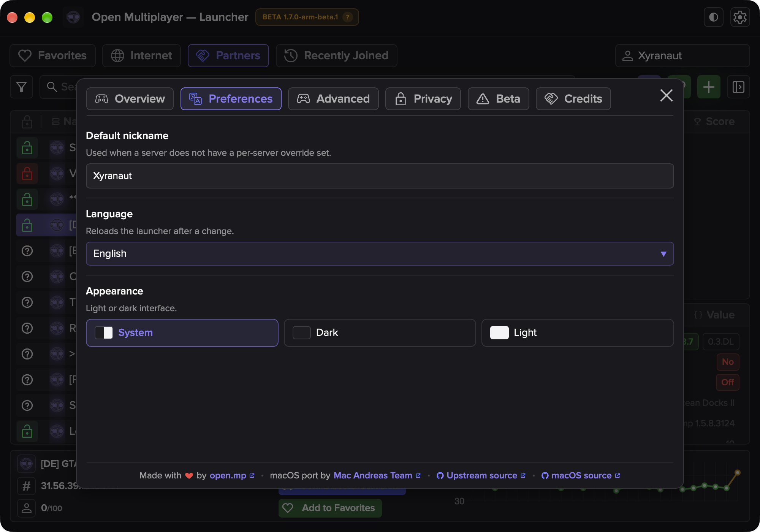This screenshot has height=532, width=760.
Task: Open the settings gear icon in title bar
Action: (740, 17)
